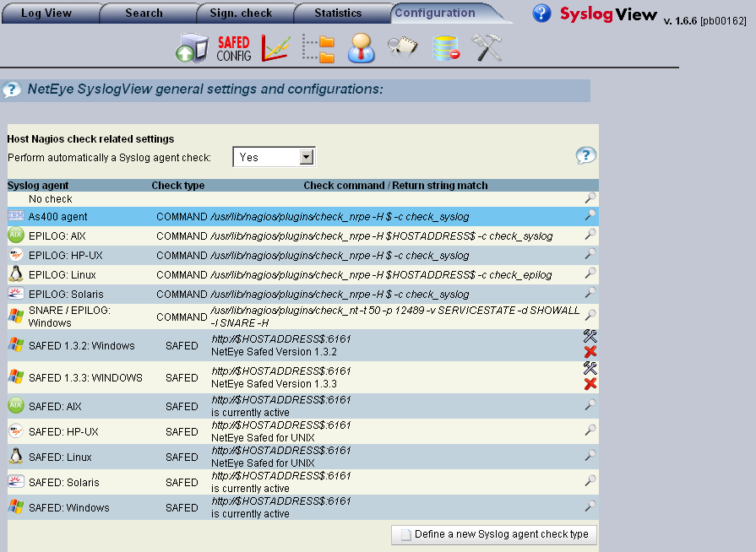
Task: Open the wrench and hammer tools icon
Action: click(x=487, y=47)
